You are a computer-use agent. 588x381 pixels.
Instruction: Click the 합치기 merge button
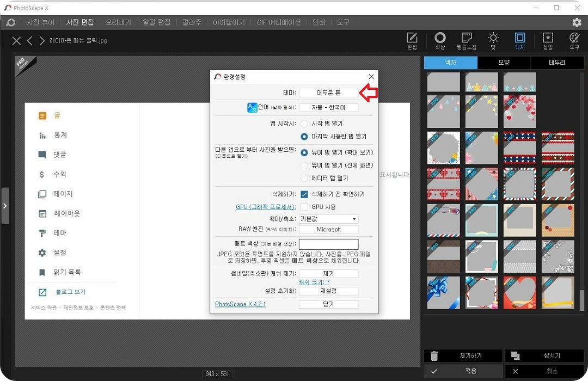click(x=544, y=355)
